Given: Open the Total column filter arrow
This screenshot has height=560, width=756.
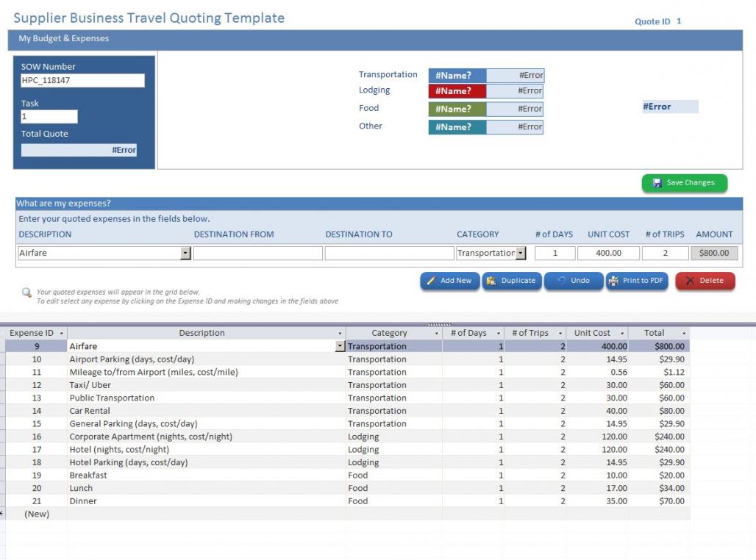Looking at the screenshot, I should 684,333.
